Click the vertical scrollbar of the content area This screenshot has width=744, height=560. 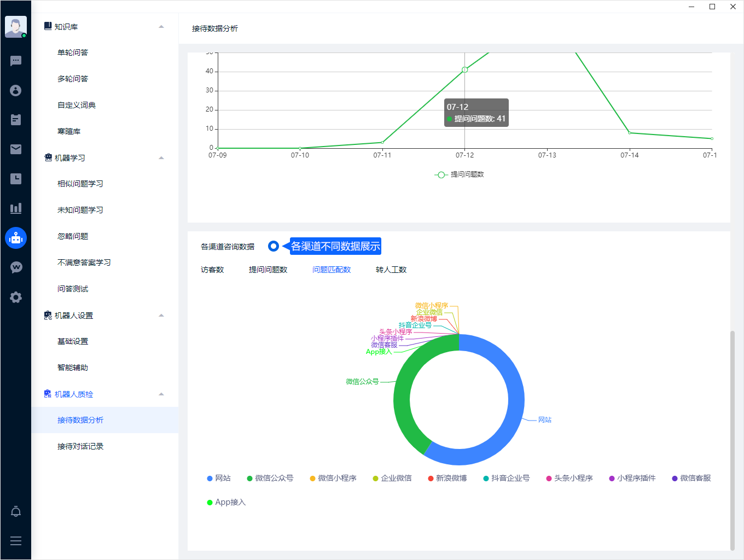733,440
